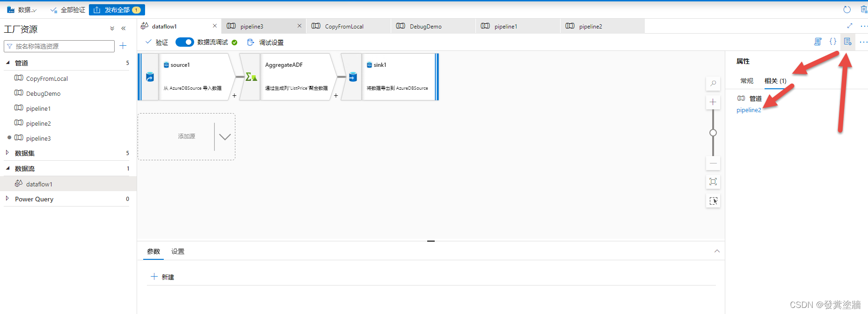Close the dataflow1 tab
This screenshot has height=314, width=868.
215,26
